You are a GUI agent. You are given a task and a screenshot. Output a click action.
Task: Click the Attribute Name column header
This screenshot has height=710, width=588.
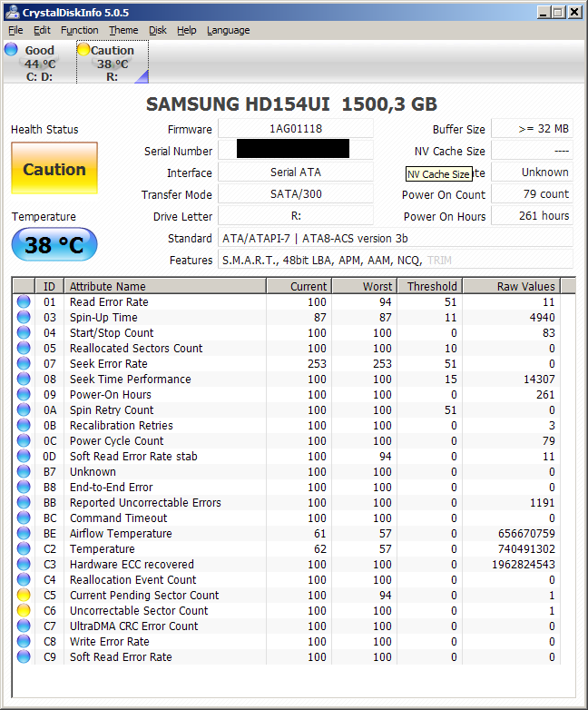(165, 286)
